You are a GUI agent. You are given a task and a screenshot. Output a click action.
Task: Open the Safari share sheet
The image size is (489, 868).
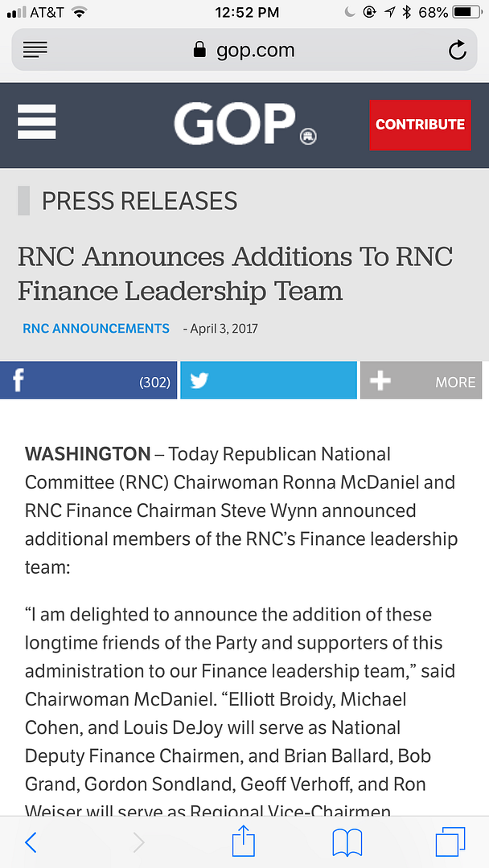(243, 841)
